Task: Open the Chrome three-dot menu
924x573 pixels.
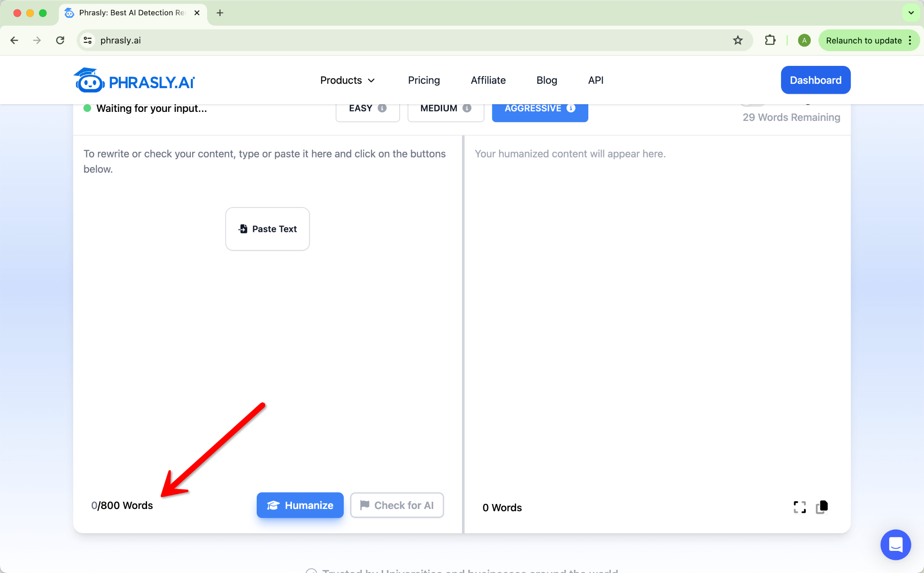Action: (x=910, y=41)
